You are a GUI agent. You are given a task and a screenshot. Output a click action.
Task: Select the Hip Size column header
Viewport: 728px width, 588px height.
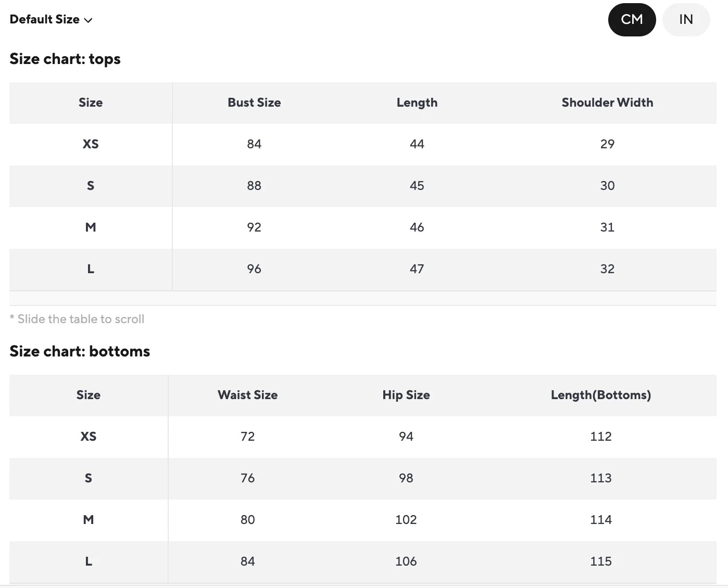click(406, 395)
